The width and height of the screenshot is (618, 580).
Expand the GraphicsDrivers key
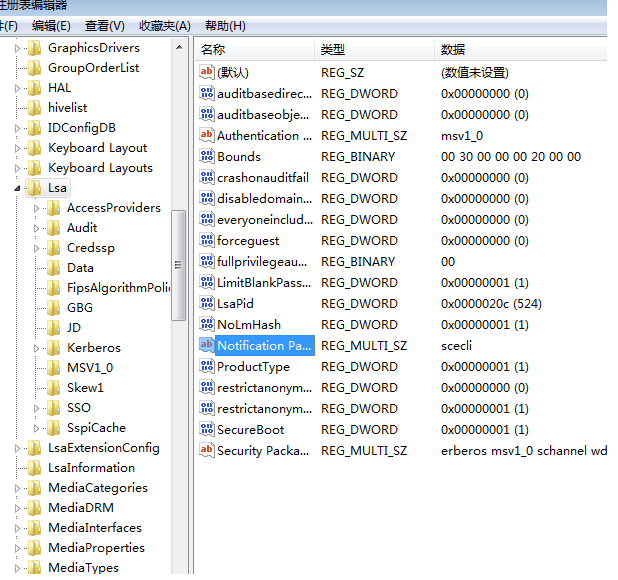tap(17, 48)
